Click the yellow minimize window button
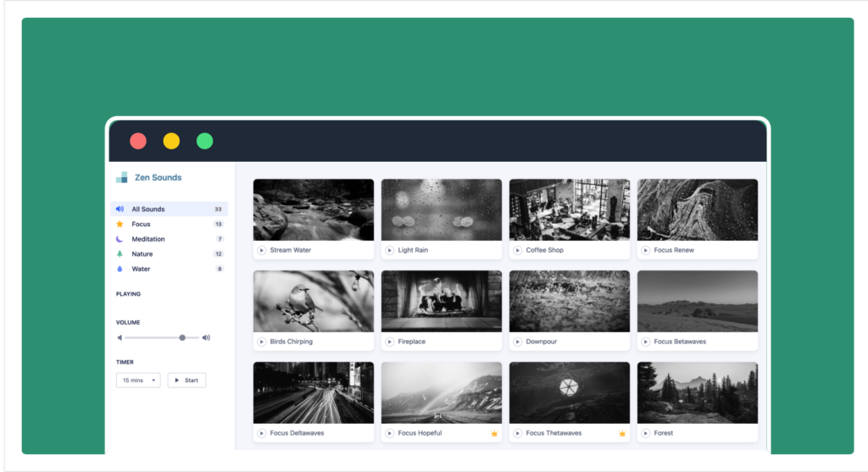The height and width of the screenshot is (472, 868). pyautogui.click(x=171, y=142)
